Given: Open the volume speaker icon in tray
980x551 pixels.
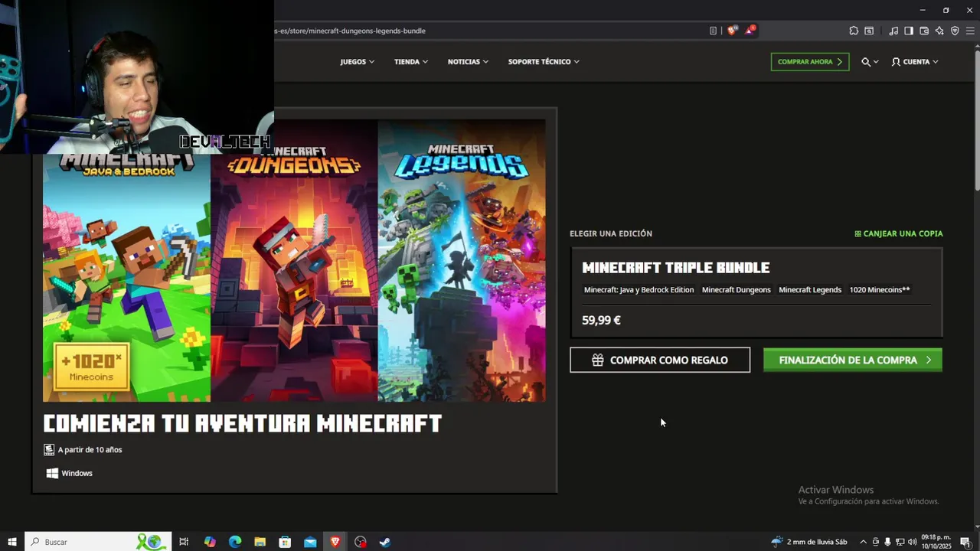Looking at the screenshot, I should pos(912,542).
